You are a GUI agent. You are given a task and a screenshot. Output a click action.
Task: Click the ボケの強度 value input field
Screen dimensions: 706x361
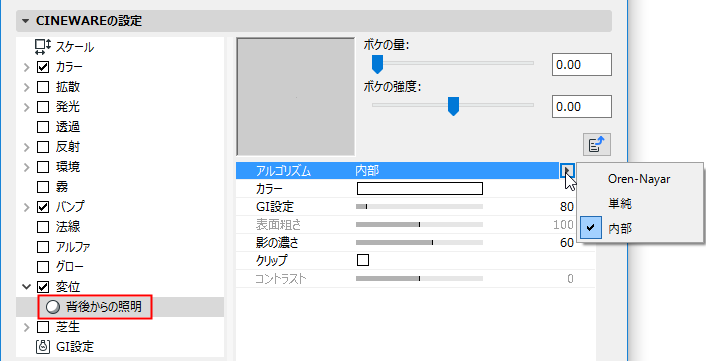click(582, 107)
